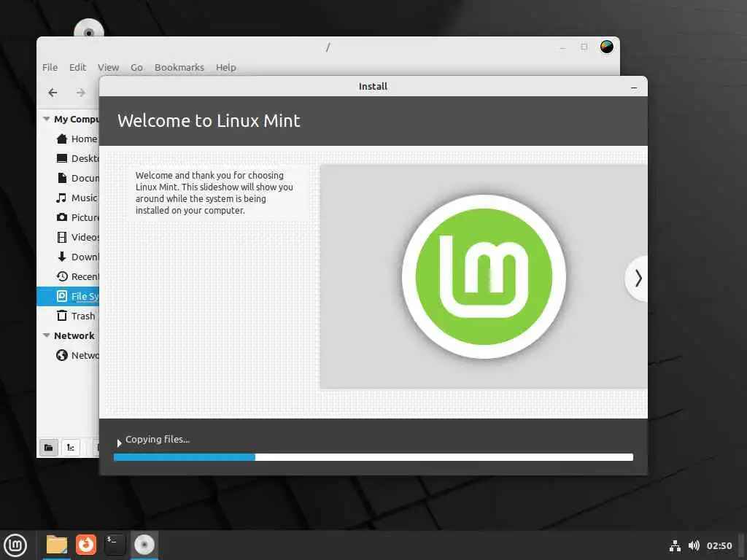
Task: Open the Go menu in file manager
Action: coord(136,67)
